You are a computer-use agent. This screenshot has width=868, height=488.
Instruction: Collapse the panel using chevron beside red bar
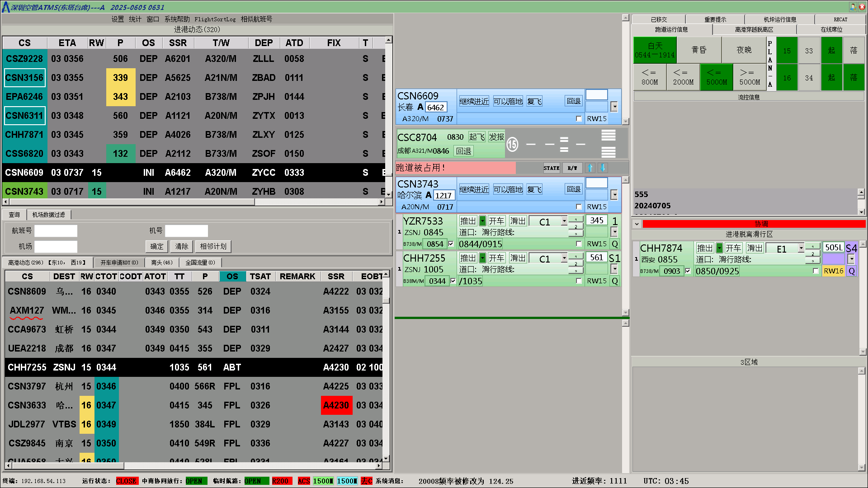pos(637,224)
